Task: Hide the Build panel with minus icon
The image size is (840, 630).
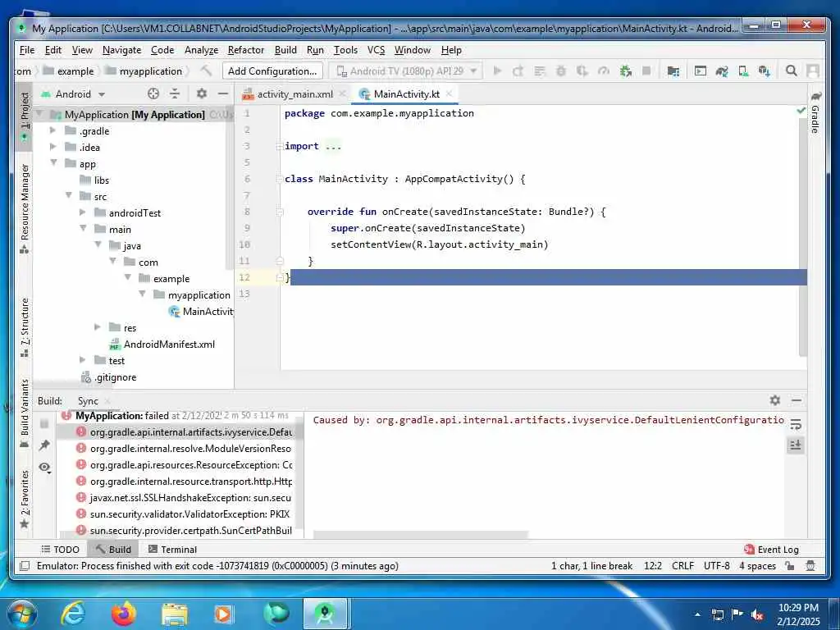Action: [x=797, y=400]
